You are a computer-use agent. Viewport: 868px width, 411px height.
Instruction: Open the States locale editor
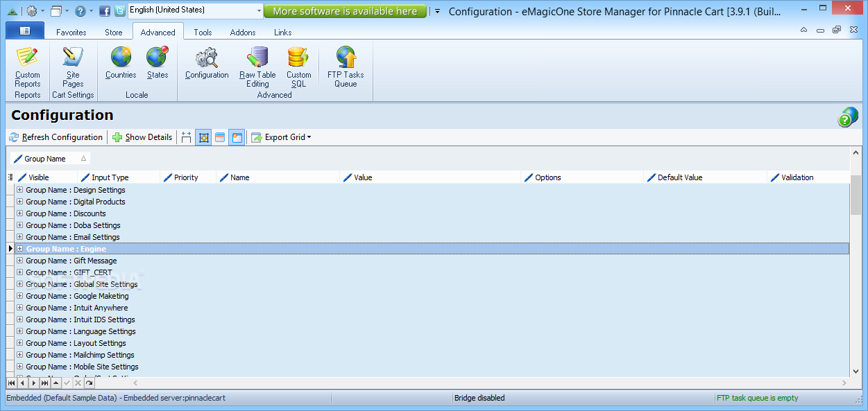[158, 62]
